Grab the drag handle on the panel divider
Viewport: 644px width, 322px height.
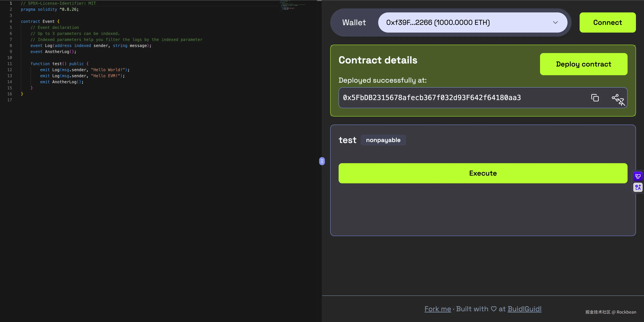(322, 161)
